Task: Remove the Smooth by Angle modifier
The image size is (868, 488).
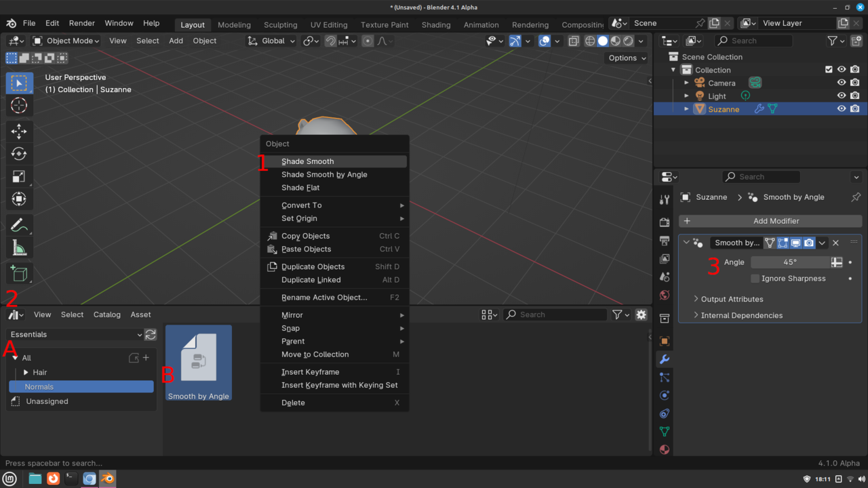Action: click(835, 243)
